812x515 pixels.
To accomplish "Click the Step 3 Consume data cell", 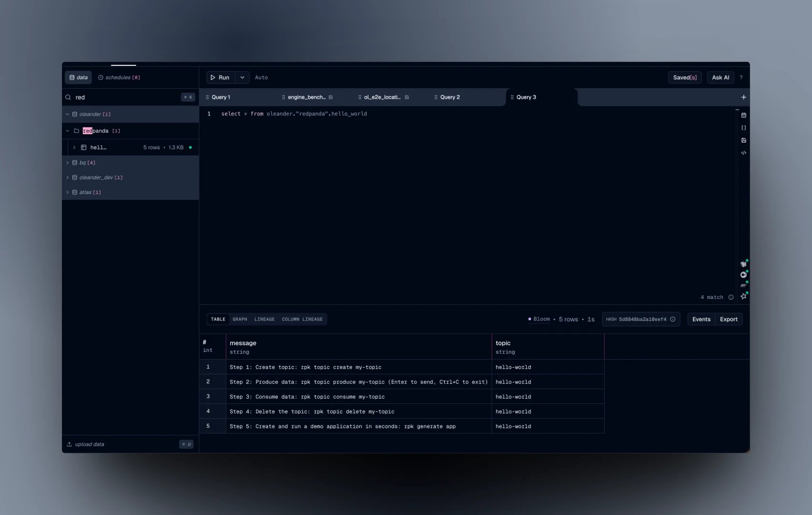I will pos(359,397).
